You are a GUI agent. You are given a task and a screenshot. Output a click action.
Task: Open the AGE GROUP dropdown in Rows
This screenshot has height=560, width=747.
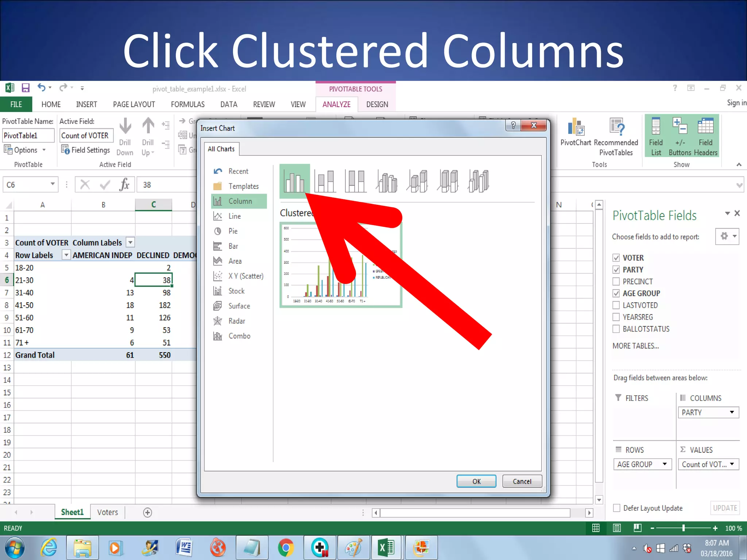[x=665, y=464]
